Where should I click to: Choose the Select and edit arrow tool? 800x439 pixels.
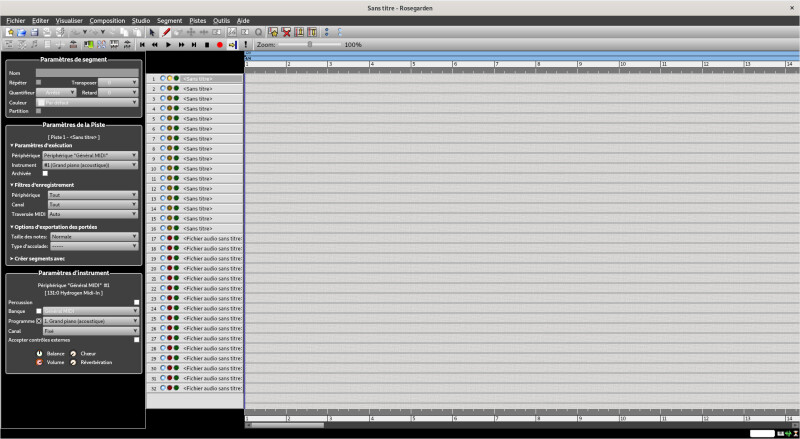(x=152, y=32)
